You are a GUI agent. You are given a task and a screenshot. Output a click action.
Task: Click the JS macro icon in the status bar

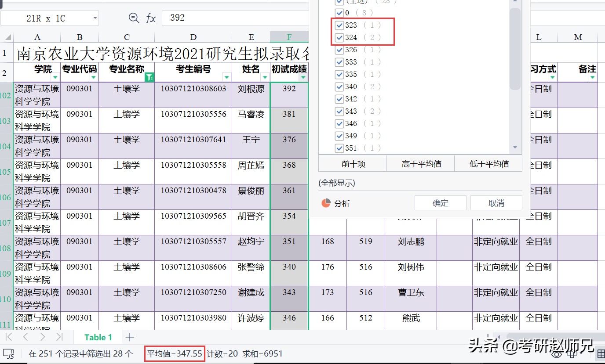9,353
